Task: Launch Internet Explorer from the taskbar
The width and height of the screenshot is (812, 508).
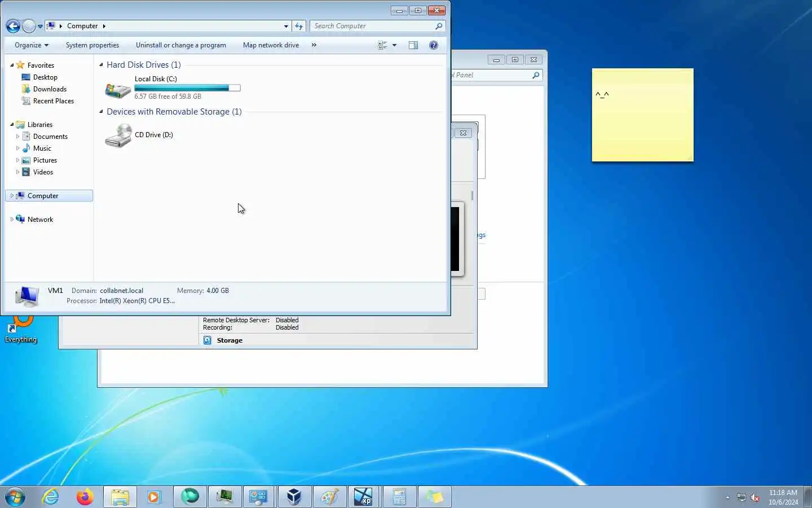Action: click(51, 497)
